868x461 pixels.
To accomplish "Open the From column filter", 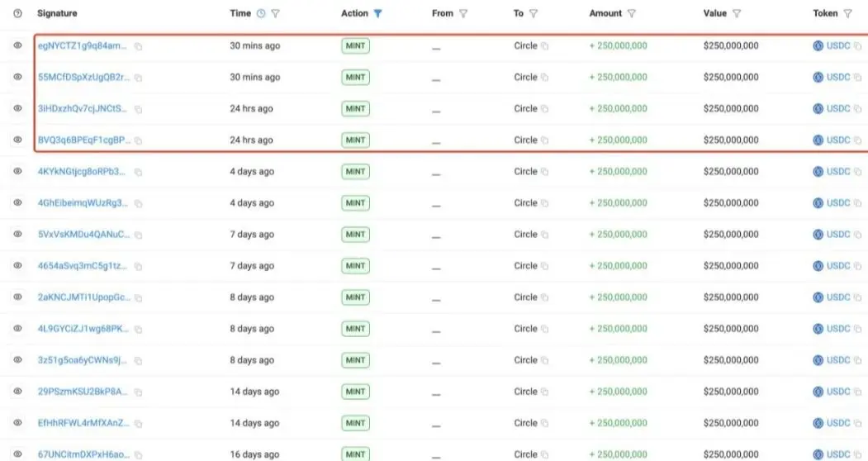I will click(463, 13).
